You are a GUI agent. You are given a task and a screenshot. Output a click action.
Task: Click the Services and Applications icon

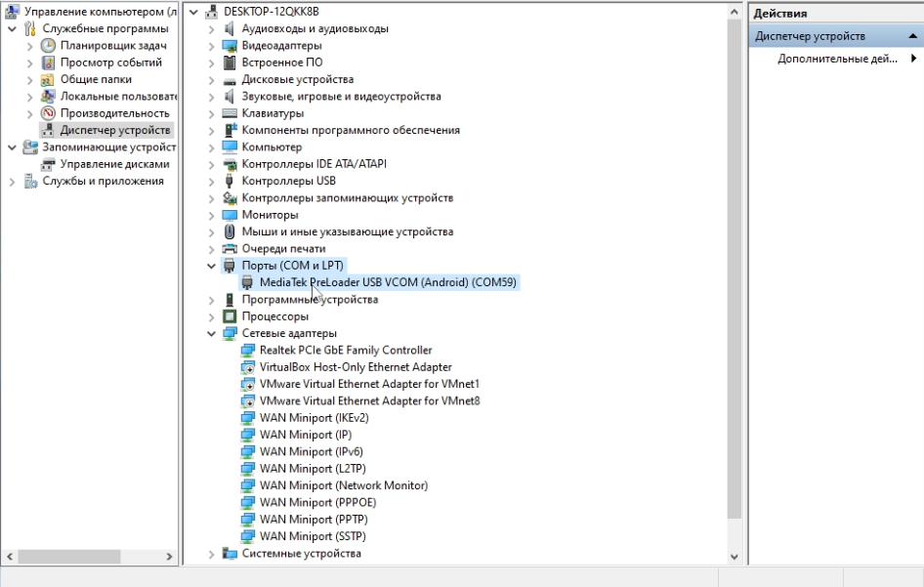click(x=30, y=181)
